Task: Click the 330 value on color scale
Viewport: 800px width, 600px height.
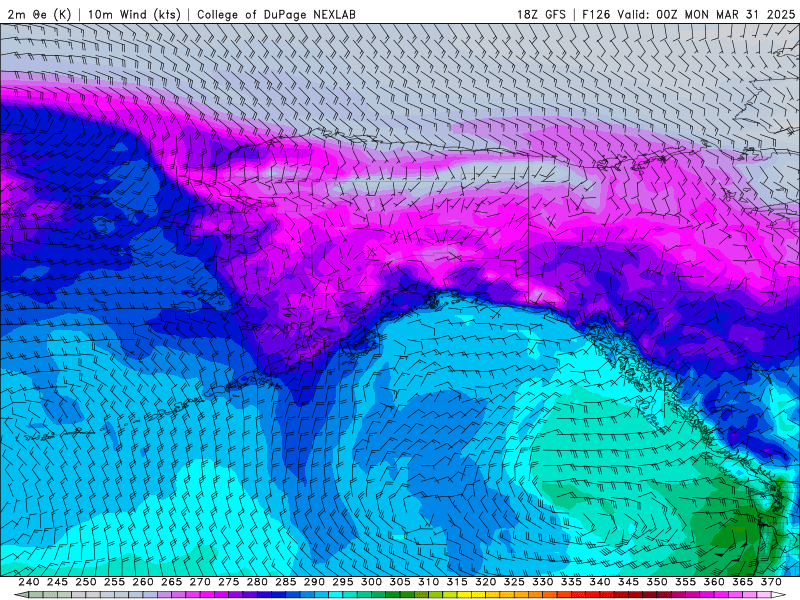Action: (543, 582)
